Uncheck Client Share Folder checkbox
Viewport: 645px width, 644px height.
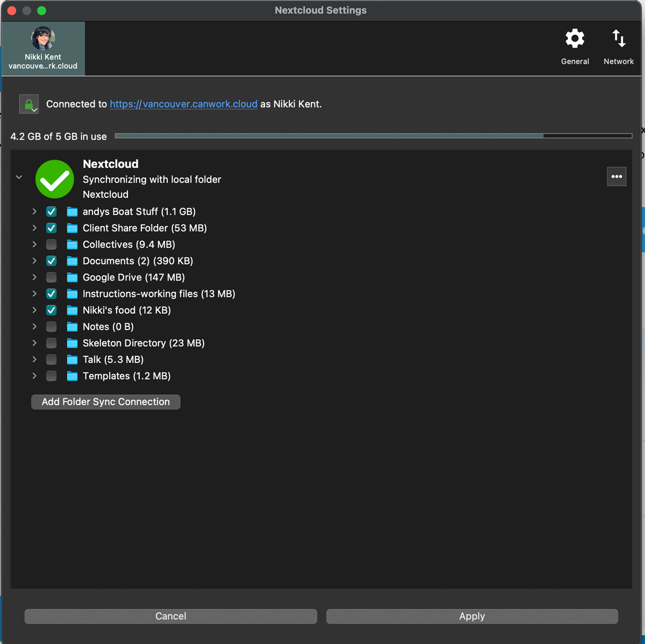[x=52, y=228]
